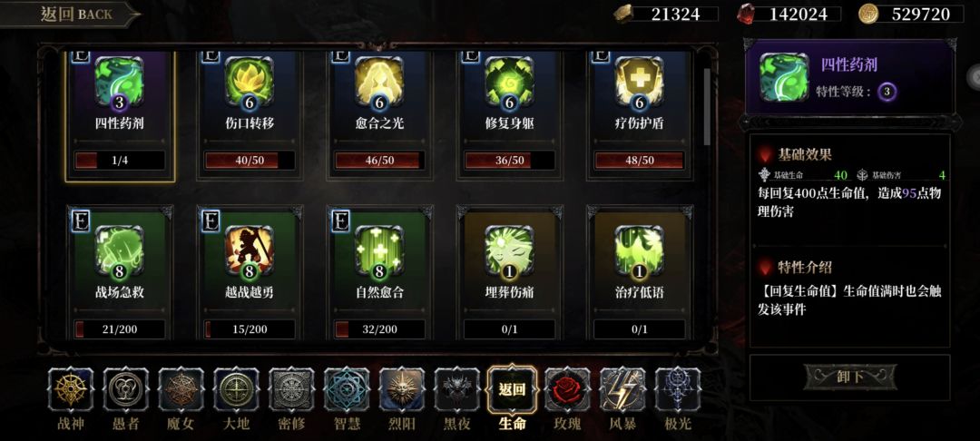Click the 返回 icon above 生命
The height and width of the screenshot is (441, 980).
click(x=512, y=389)
